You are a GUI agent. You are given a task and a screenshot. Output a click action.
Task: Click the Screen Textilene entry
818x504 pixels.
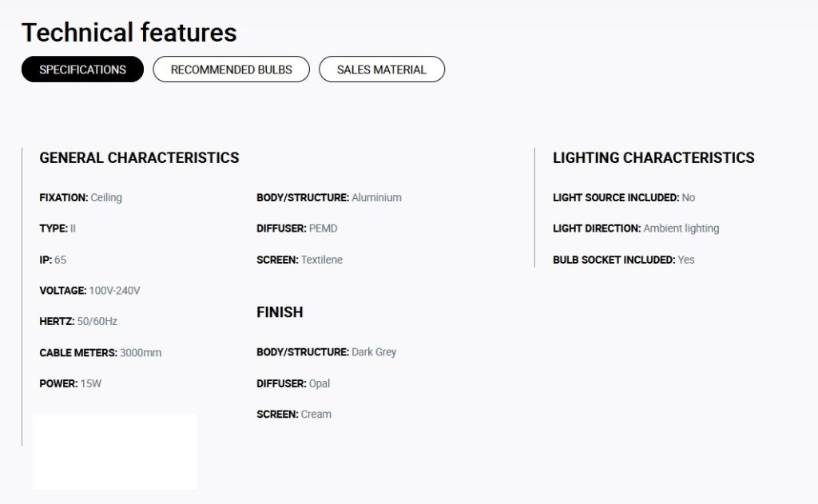pyautogui.click(x=300, y=260)
